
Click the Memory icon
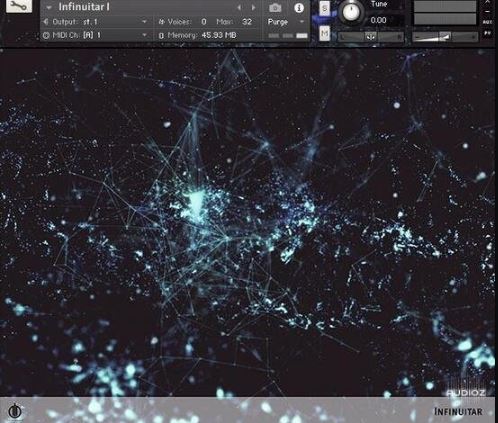pos(162,36)
